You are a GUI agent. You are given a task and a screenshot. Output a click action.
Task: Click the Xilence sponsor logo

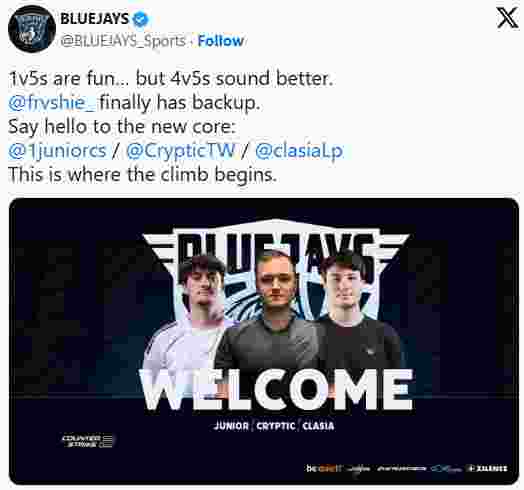(x=488, y=468)
